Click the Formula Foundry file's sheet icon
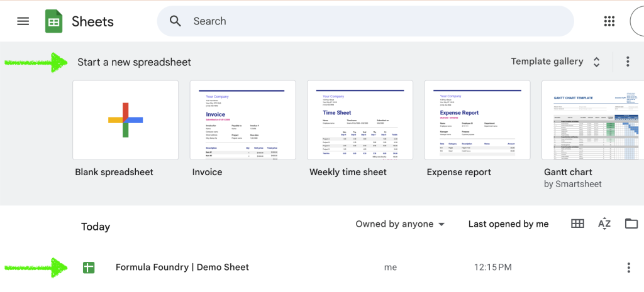This screenshot has width=644, height=292. pyautogui.click(x=89, y=268)
